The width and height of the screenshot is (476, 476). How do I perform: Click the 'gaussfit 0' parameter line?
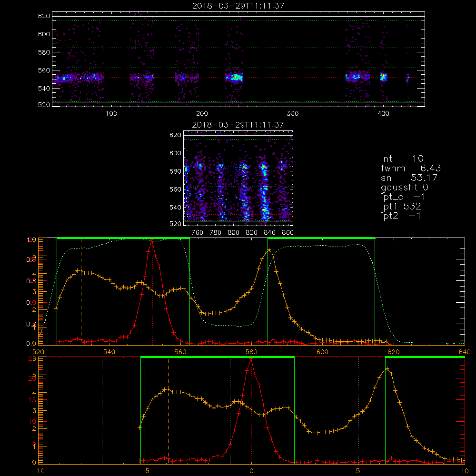(405, 187)
